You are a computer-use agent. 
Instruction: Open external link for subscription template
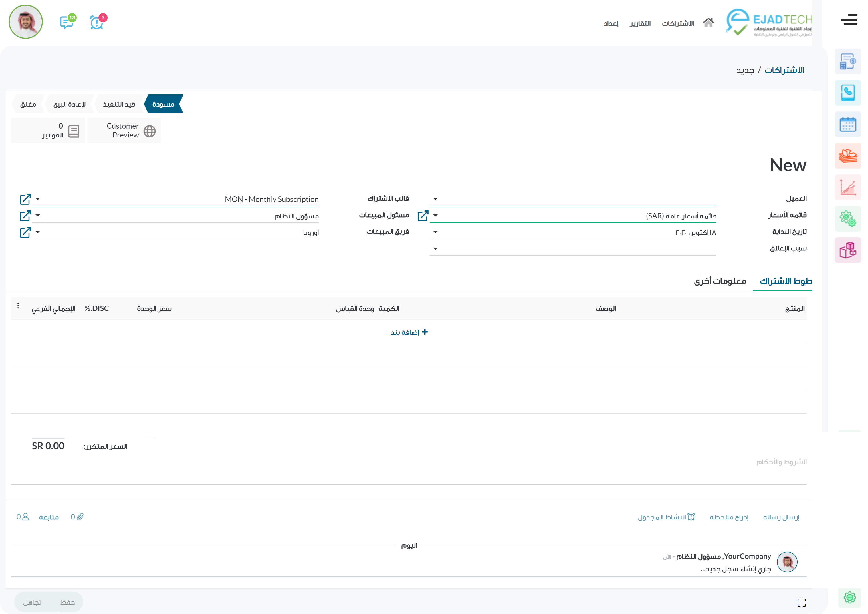click(25, 199)
